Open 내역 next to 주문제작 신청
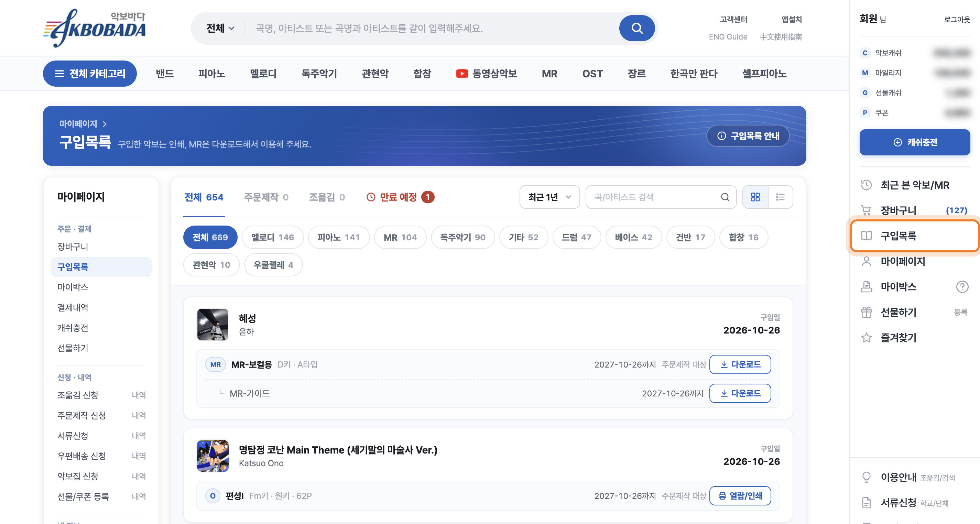Image resolution: width=980 pixels, height=524 pixels. point(139,416)
